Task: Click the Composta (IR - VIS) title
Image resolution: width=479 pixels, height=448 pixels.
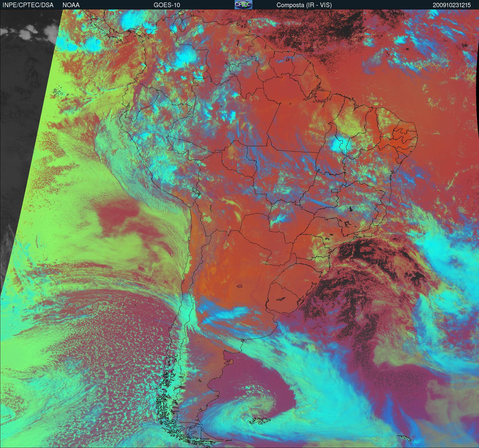Action: pyautogui.click(x=304, y=5)
